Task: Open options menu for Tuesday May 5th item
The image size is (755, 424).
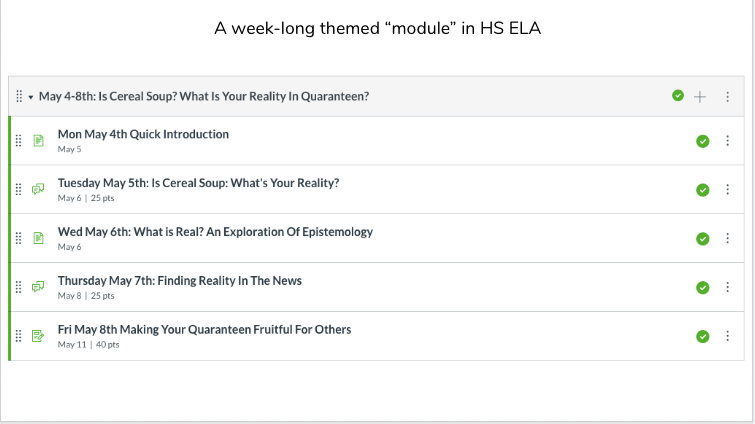Action: click(727, 189)
